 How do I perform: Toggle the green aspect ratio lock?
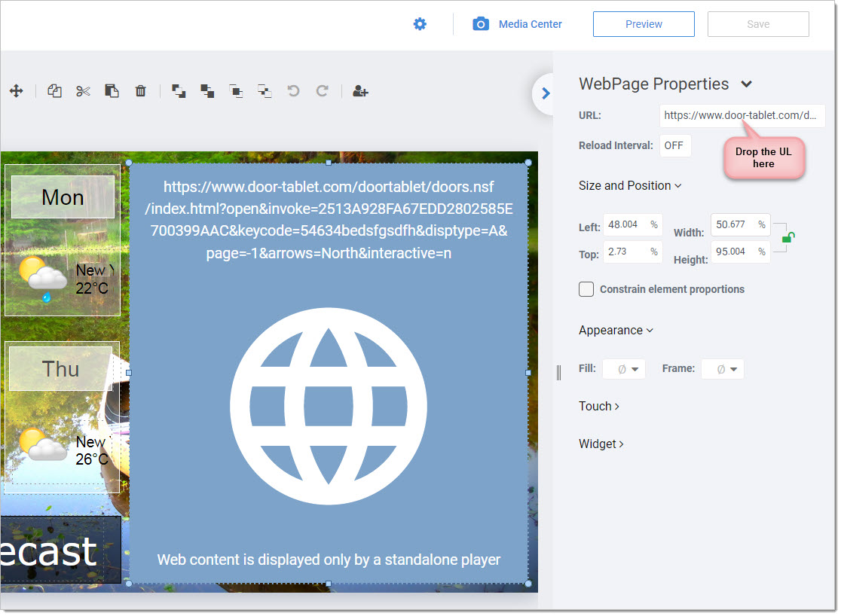787,237
